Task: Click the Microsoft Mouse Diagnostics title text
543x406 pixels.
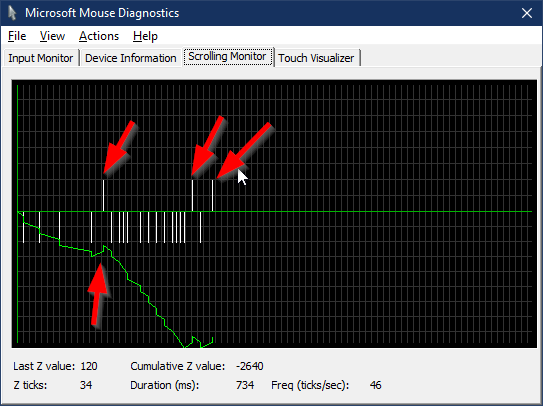Action: pos(102,13)
